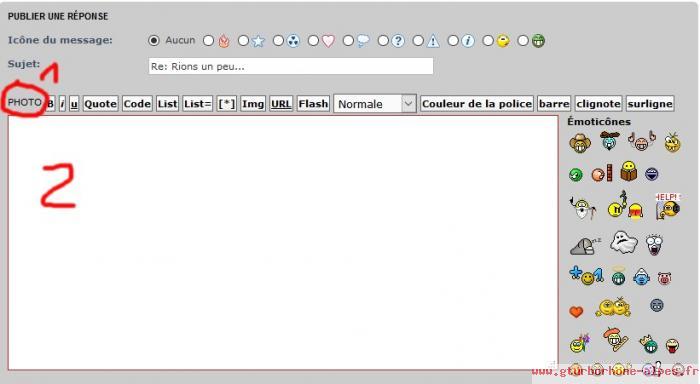Apply the surligne highlight formatting
700x384 pixels.
650,104
